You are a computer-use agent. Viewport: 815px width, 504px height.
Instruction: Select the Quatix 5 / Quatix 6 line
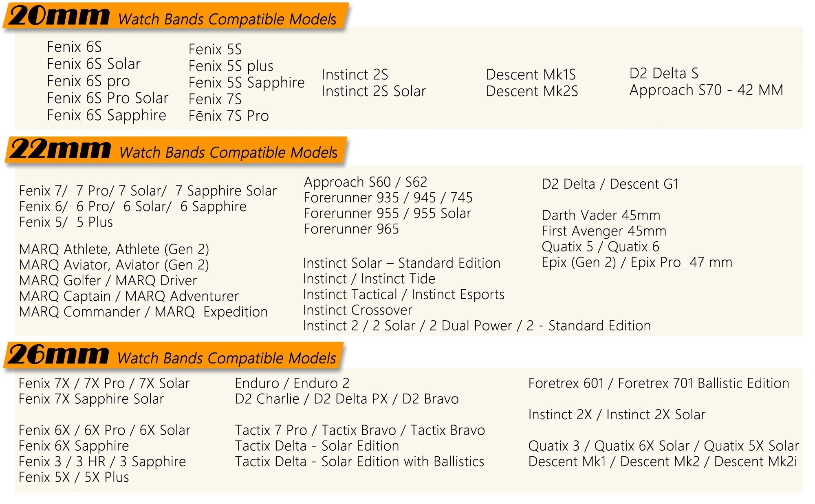click(600, 246)
